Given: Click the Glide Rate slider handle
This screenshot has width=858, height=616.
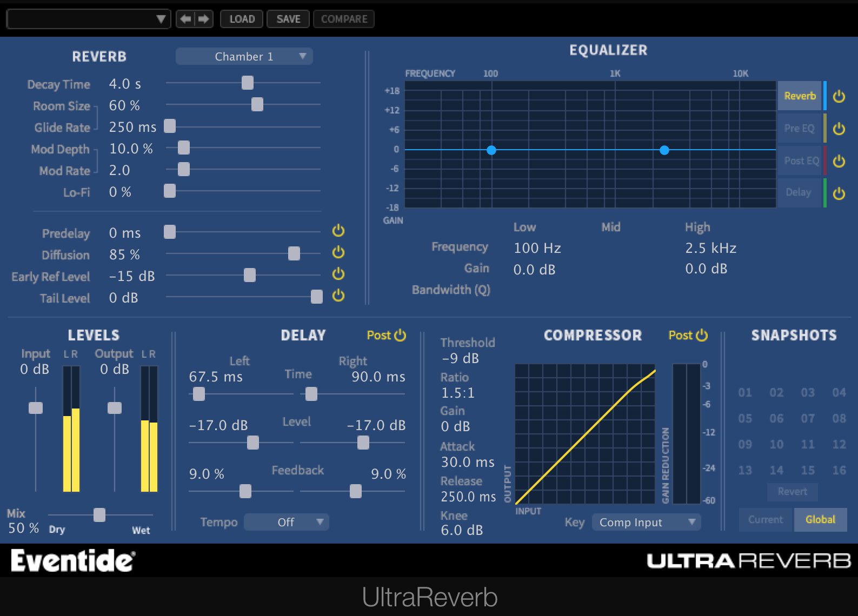Looking at the screenshot, I should (x=170, y=126).
